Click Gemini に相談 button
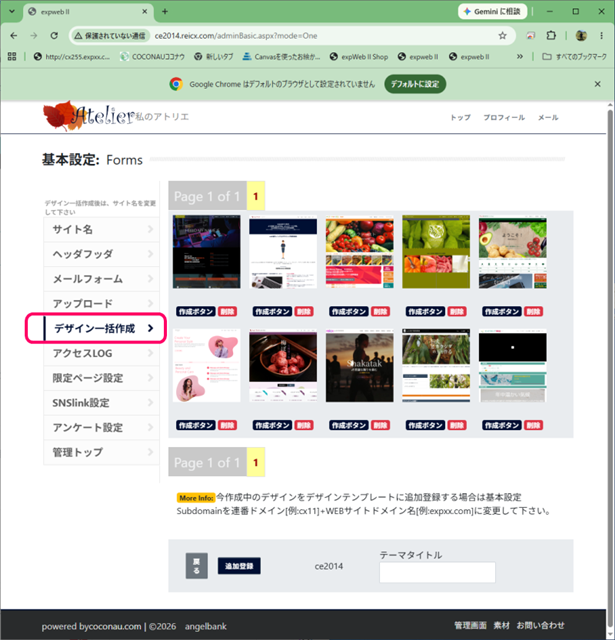This screenshot has width=615, height=640. coord(492,11)
